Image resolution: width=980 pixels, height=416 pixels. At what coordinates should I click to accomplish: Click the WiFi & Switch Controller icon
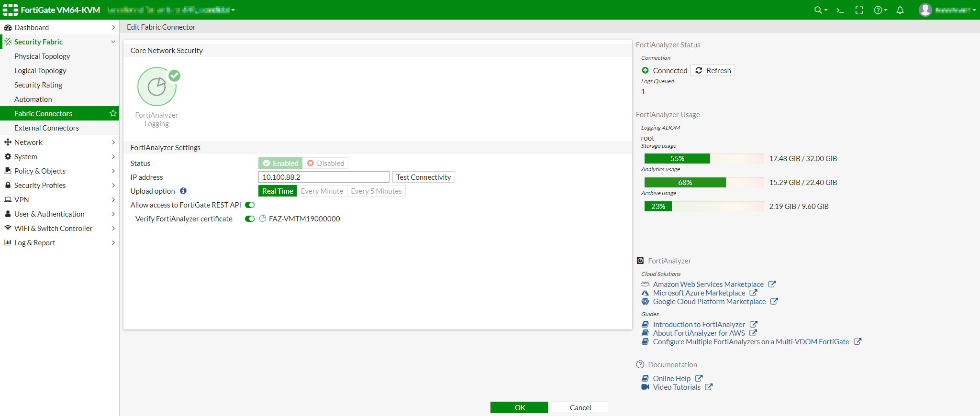[8, 228]
